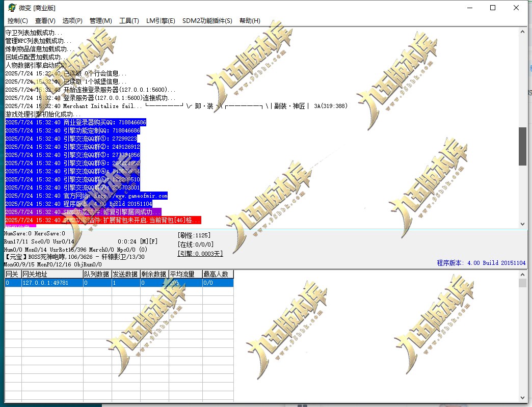Click the 管理NPC列表加载成功 log line
This screenshot has height=407, width=532.
point(38,41)
